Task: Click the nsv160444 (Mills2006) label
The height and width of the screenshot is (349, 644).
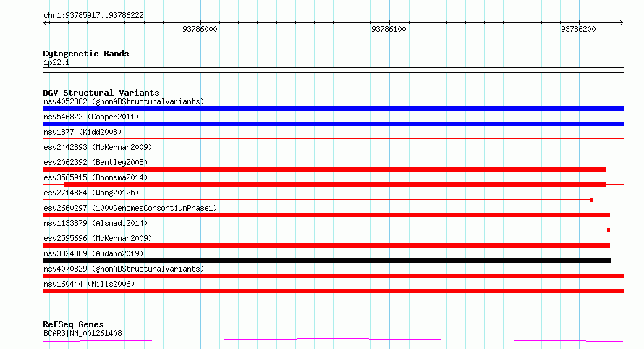Action: pos(89,284)
